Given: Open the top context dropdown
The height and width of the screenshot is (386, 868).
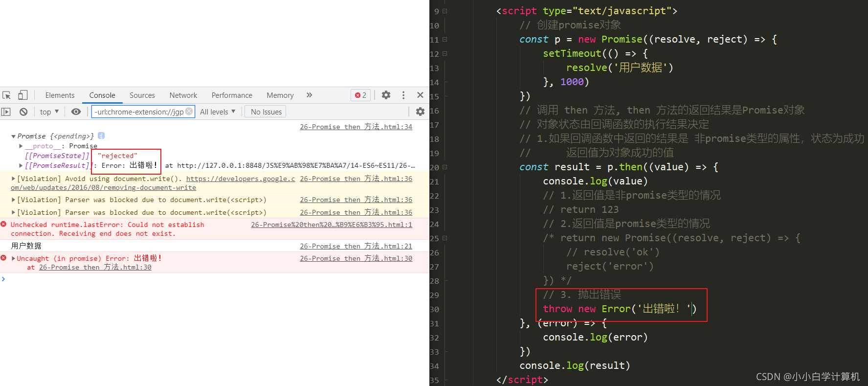Looking at the screenshot, I should pos(49,112).
